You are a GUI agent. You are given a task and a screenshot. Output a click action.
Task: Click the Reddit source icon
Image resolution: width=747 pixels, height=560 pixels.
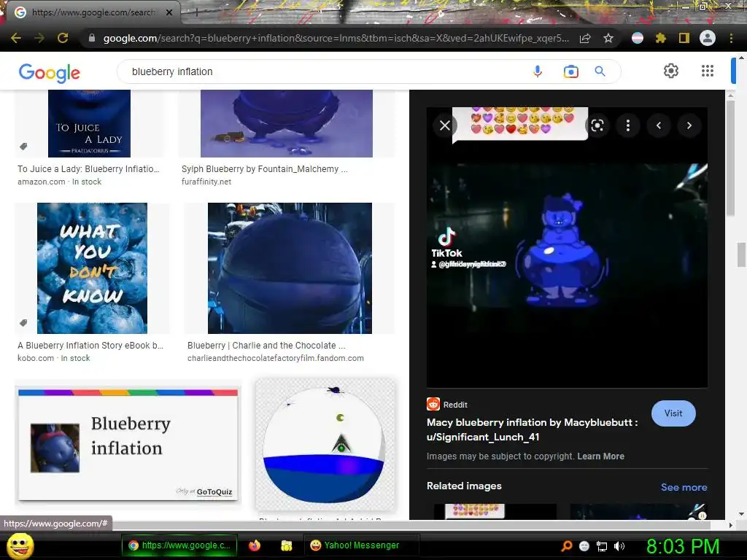(x=433, y=404)
